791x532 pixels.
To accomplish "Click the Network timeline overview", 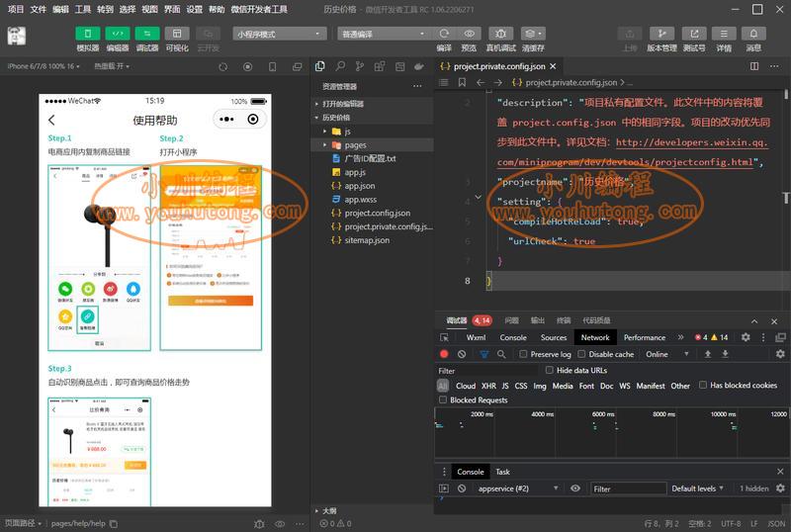I will click(611, 433).
